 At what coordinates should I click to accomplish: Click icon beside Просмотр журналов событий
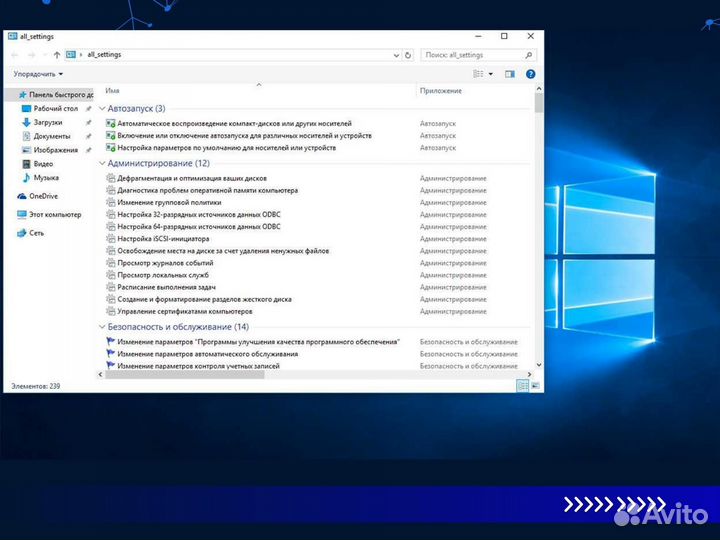[110, 263]
